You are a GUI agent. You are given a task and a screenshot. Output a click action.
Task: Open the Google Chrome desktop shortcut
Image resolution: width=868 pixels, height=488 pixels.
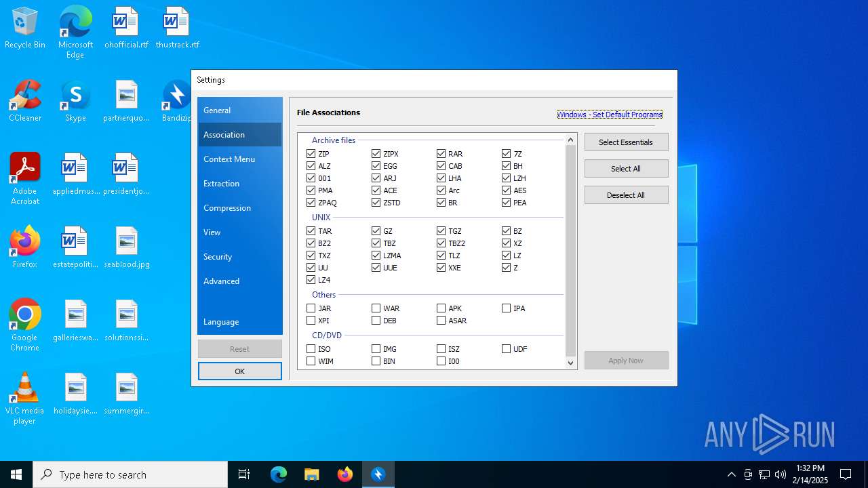point(25,325)
